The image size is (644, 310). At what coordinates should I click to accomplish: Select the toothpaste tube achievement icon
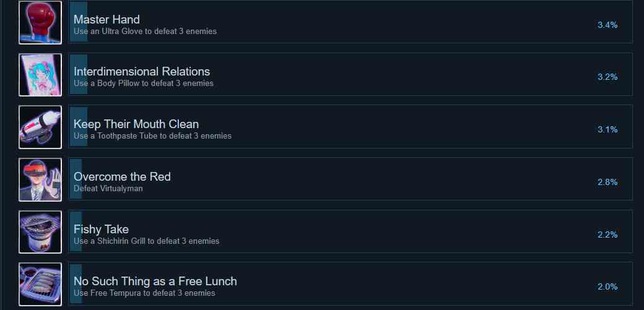point(40,127)
